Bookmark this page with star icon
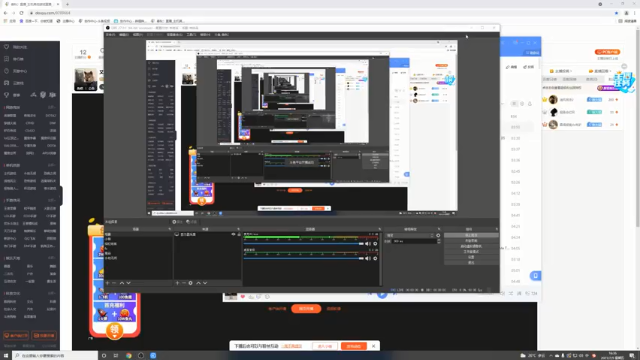640x360 pixels. tap(616, 13)
